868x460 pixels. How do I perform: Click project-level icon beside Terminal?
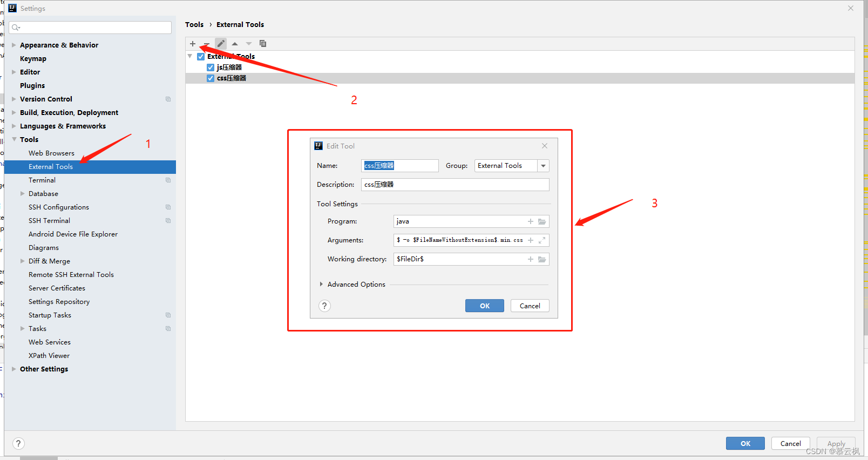click(x=168, y=180)
